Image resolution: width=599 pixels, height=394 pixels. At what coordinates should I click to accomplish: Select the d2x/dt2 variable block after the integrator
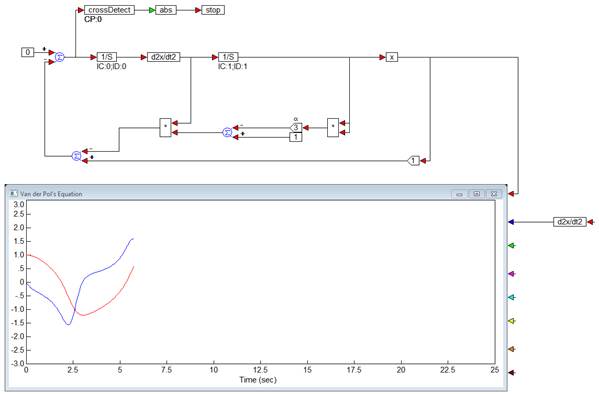click(164, 57)
